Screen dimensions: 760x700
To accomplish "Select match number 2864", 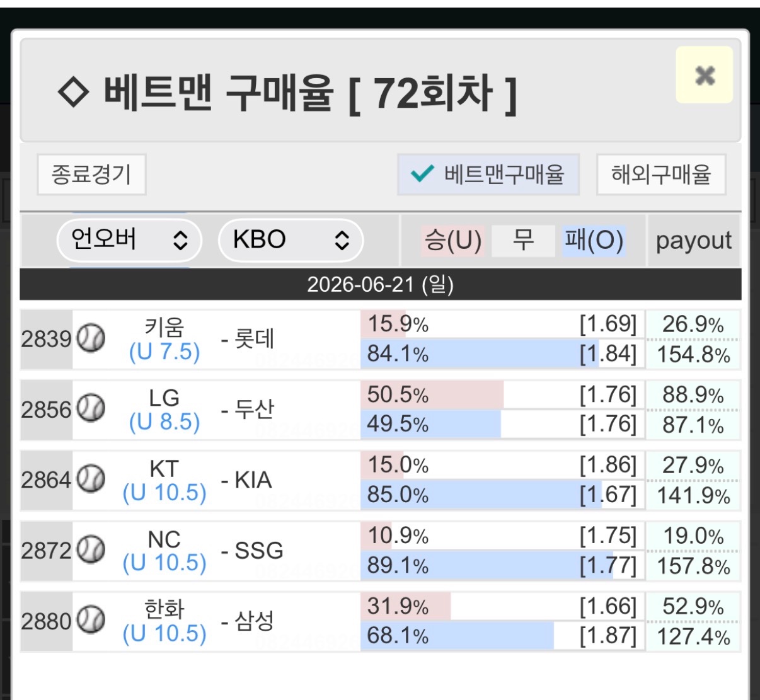I will [46, 480].
